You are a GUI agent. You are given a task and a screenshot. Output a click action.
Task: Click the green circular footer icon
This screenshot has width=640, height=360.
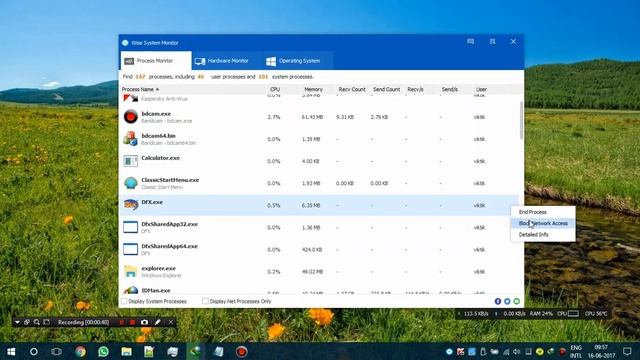point(517,301)
